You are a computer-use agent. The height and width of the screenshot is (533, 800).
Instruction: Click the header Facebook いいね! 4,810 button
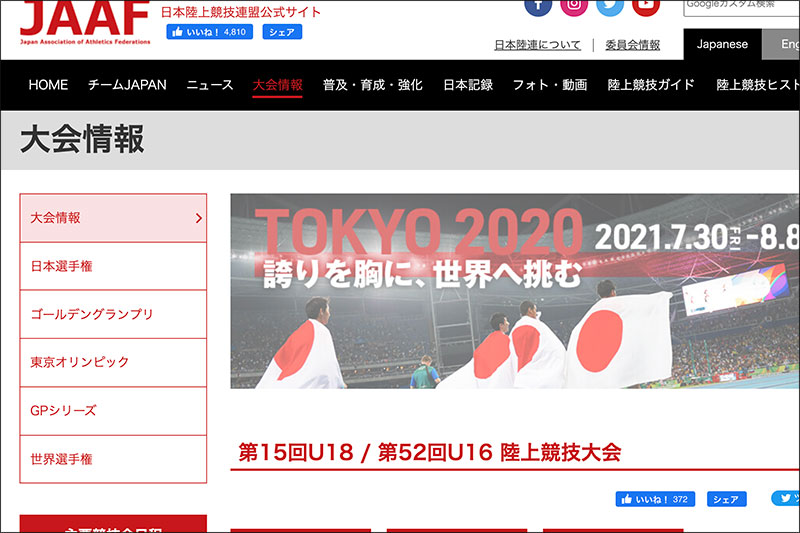pyautogui.click(x=211, y=32)
